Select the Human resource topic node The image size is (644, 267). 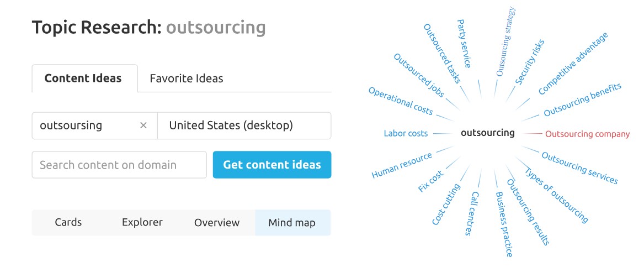click(402, 165)
